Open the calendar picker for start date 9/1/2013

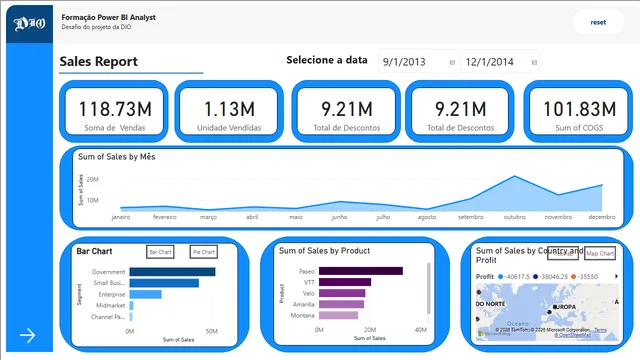tap(452, 62)
